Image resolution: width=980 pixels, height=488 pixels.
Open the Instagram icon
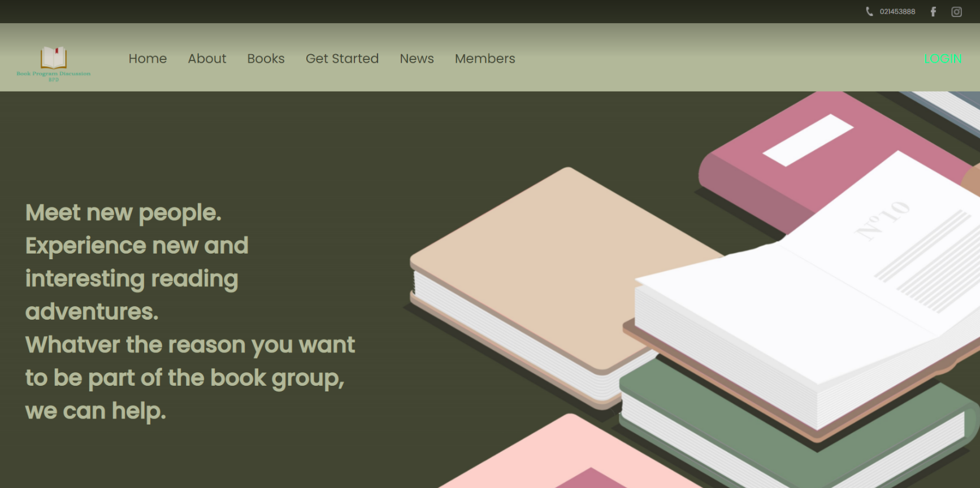(956, 11)
